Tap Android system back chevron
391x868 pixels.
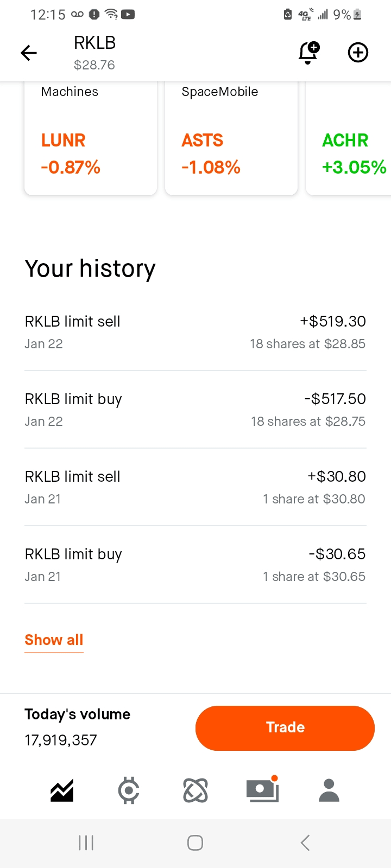point(305,843)
